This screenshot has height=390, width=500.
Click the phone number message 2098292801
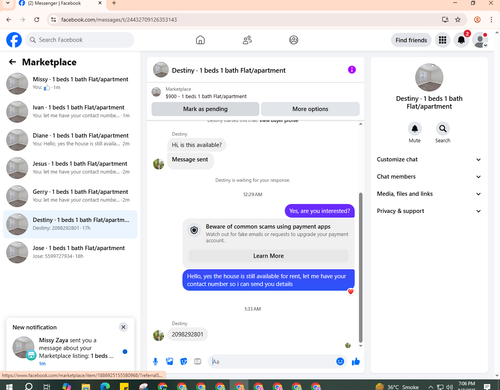pos(187,334)
